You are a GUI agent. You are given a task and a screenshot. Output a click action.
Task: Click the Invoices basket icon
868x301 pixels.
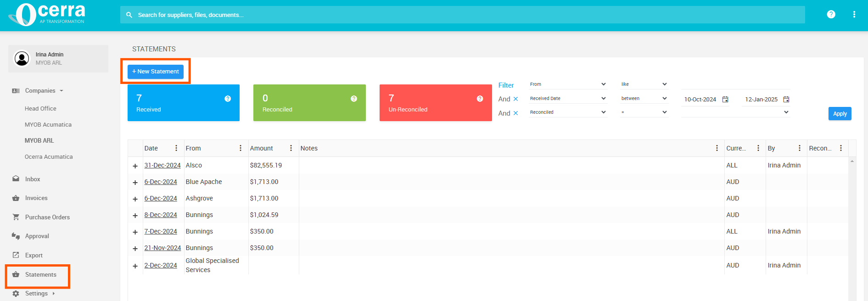16,198
